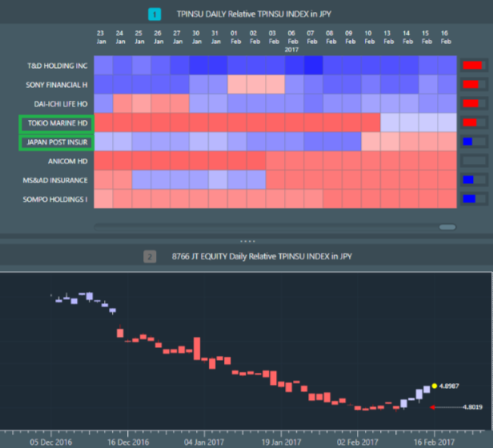Click the SONY FINANCIAL pink cell on 02 Feb

(x=256, y=84)
